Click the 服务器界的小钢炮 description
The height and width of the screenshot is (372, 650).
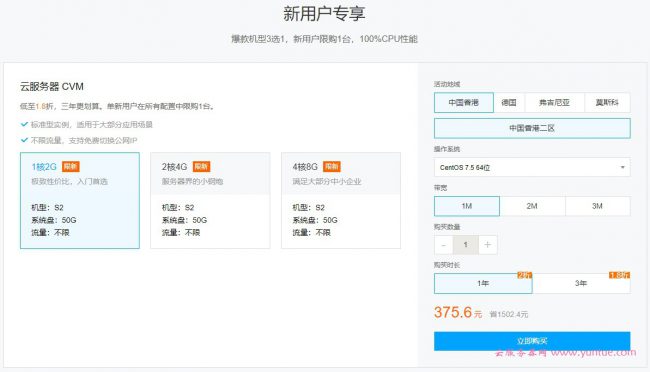coord(192,181)
